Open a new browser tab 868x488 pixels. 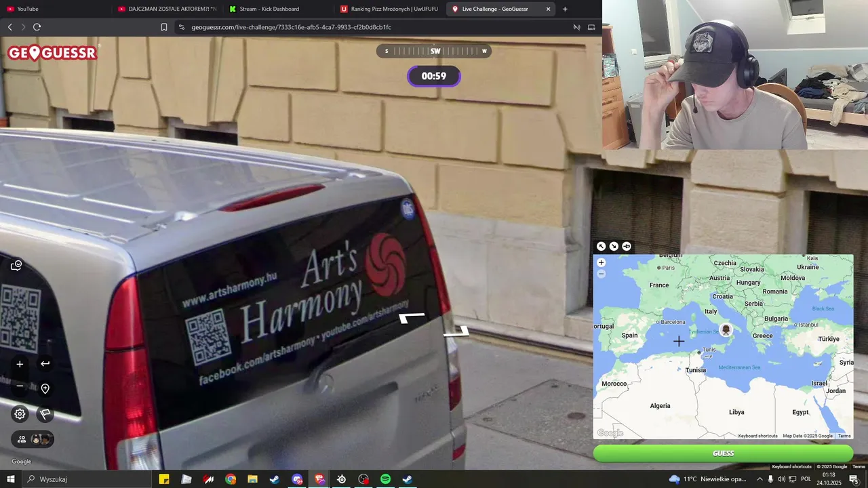tap(565, 9)
